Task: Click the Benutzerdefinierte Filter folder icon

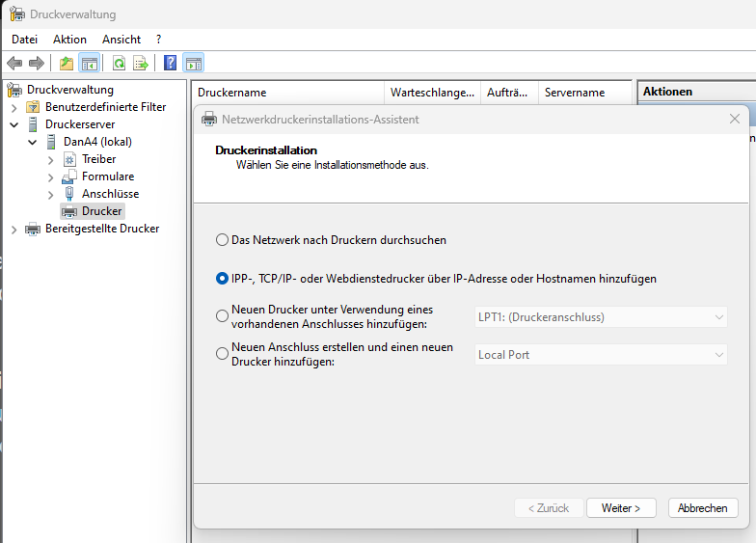Action: tap(33, 107)
